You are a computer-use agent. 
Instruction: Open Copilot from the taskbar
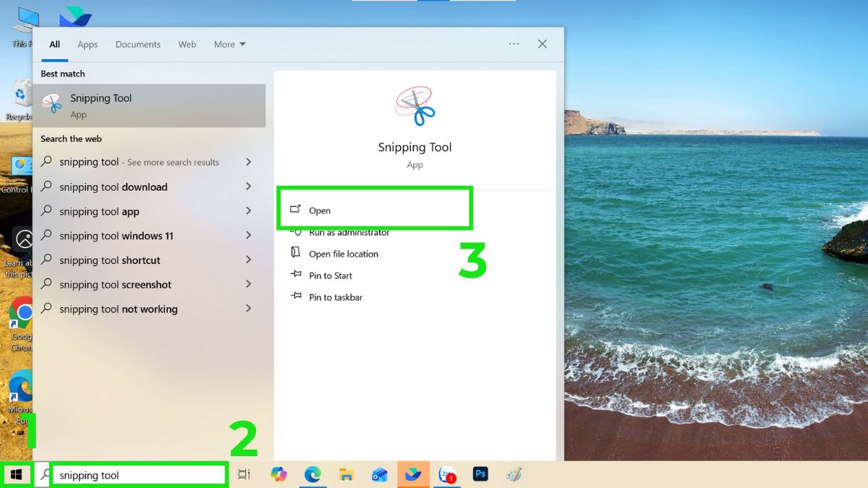279,474
